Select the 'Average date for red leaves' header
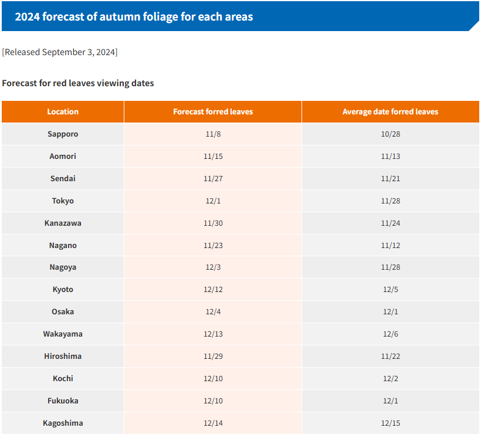481x448 pixels. pyautogui.click(x=390, y=111)
